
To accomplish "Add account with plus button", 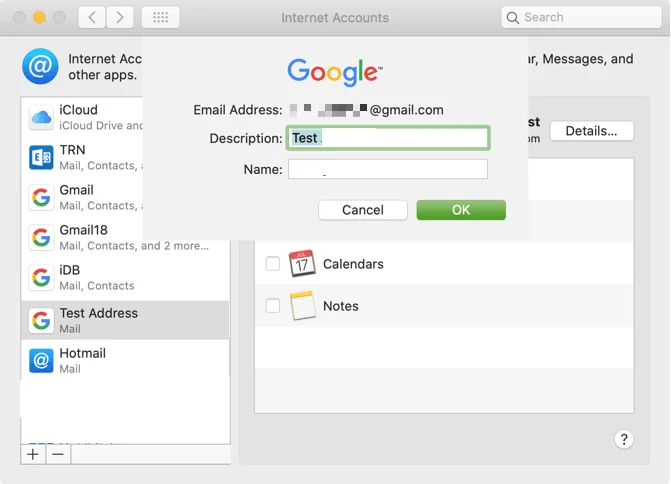I will 33,454.
